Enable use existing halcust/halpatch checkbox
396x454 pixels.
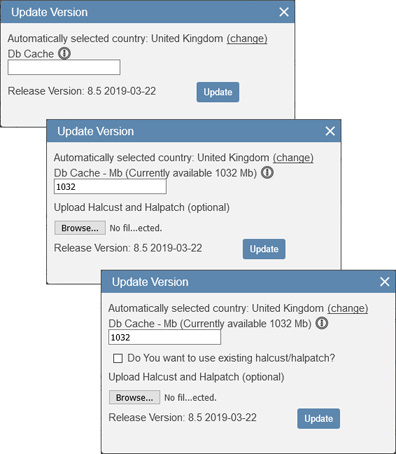click(118, 358)
